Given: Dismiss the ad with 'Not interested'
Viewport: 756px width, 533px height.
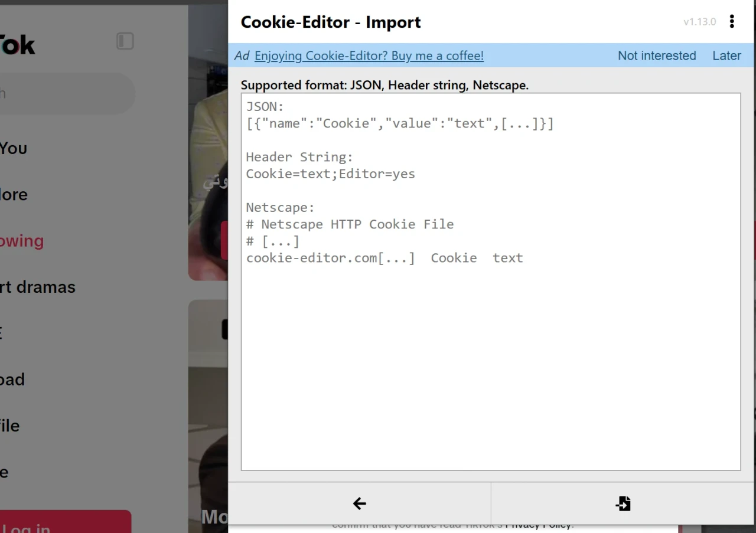Looking at the screenshot, I should (x=657, y=55).
